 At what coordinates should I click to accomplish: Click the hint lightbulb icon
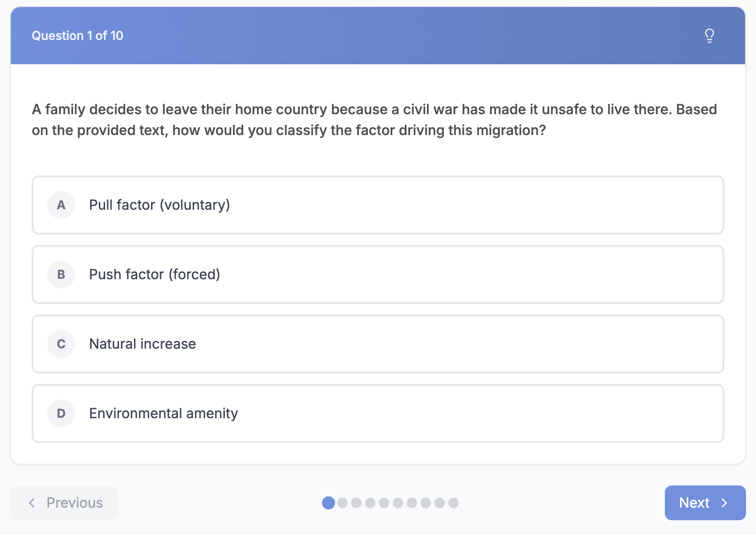(709, 35)
